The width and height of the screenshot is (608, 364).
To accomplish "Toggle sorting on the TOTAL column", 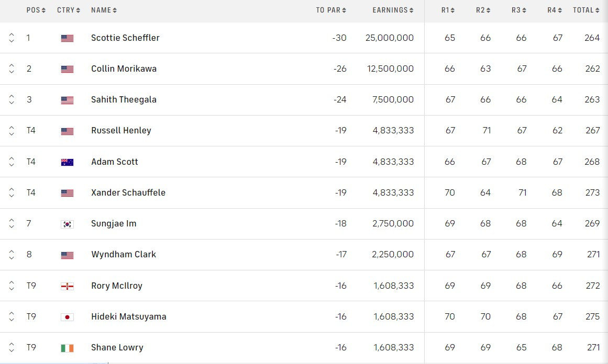I will coord(585,9).
